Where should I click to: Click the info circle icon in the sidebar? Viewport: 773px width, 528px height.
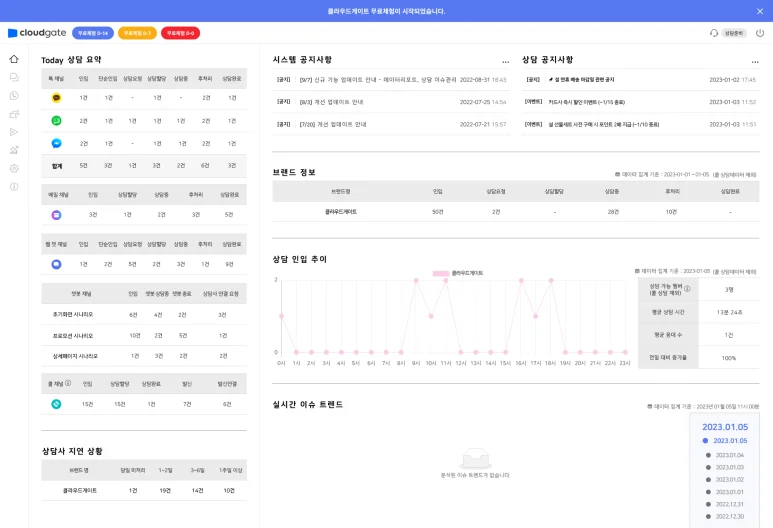coord(14,186)
